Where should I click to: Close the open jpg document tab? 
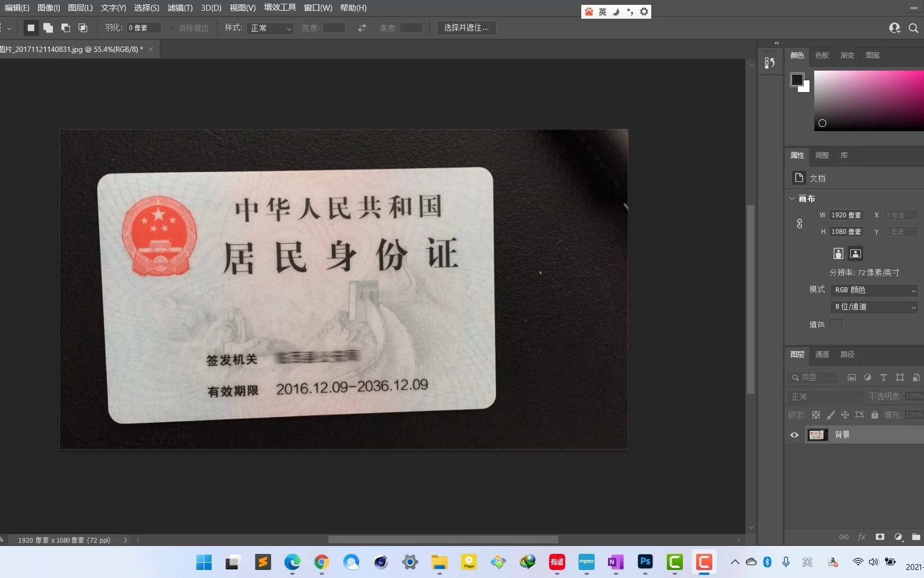pyautogui.click(x=151, y=49)
